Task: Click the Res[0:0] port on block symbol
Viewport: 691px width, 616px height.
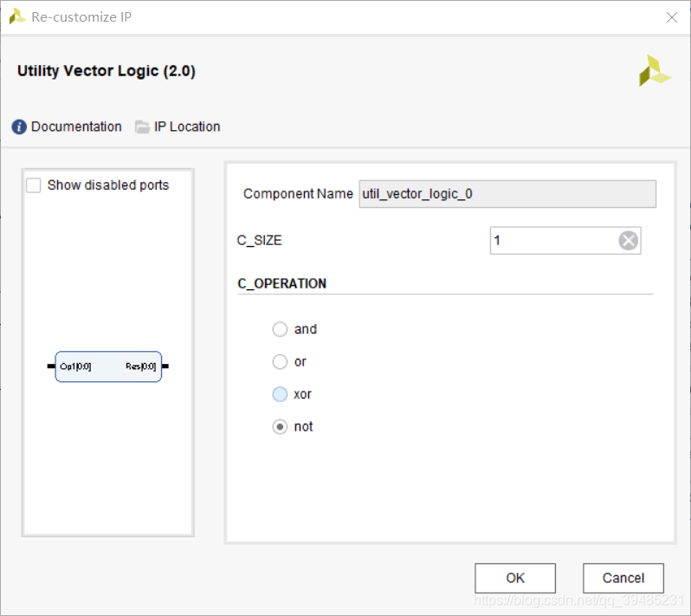Action: (140, 366)
